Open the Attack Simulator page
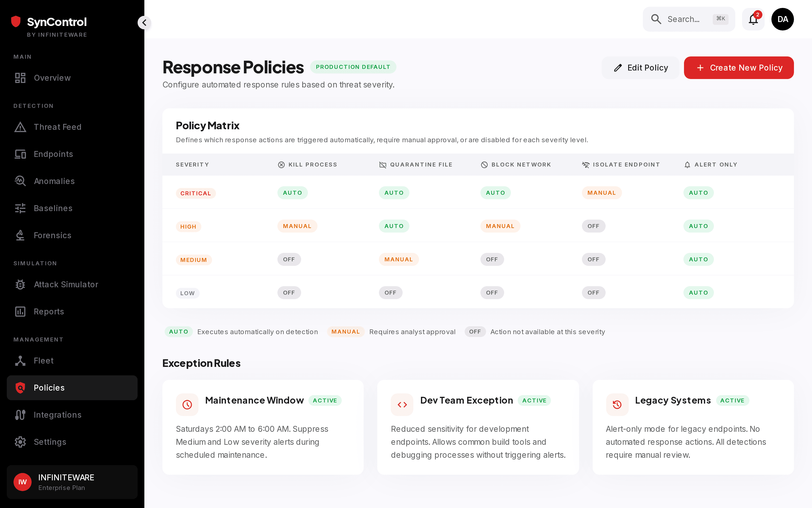 tap(72, 284)
